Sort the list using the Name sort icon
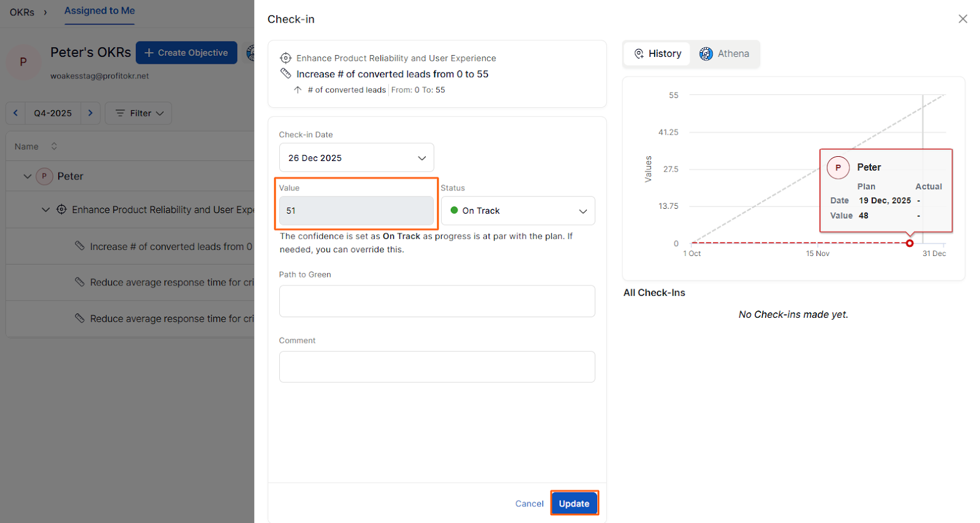This screenshot has height=523, width=980. (54, 146)
